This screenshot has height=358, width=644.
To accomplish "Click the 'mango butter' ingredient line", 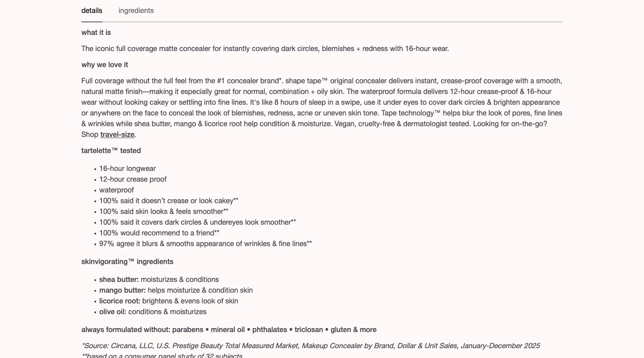I will click(176, 290).
